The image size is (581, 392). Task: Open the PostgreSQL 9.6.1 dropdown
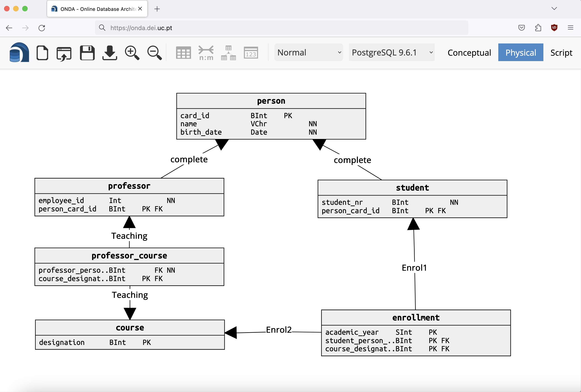coord(392,53)
